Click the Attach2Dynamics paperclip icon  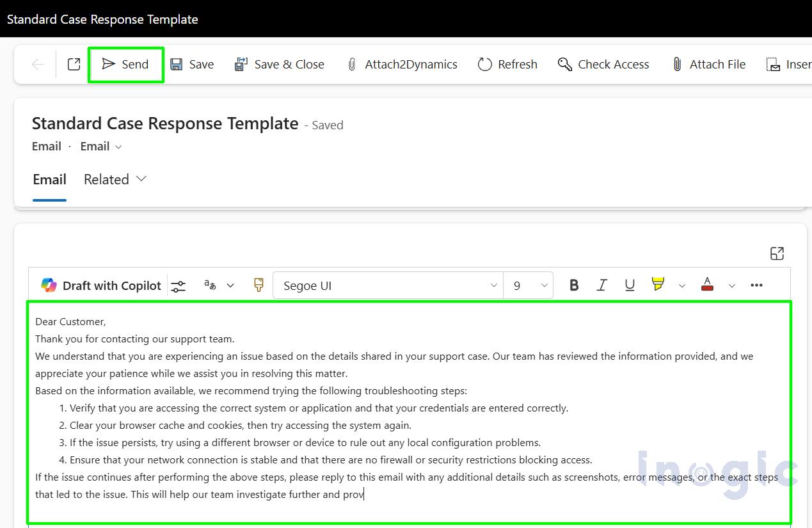tap(351, 64)
